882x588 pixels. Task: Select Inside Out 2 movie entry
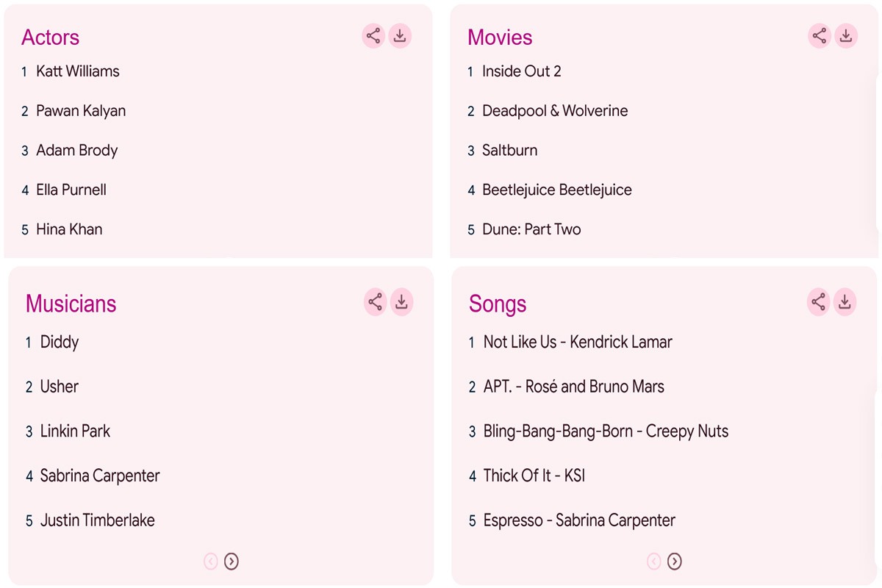pyautogui.click(x=522, y=71)
